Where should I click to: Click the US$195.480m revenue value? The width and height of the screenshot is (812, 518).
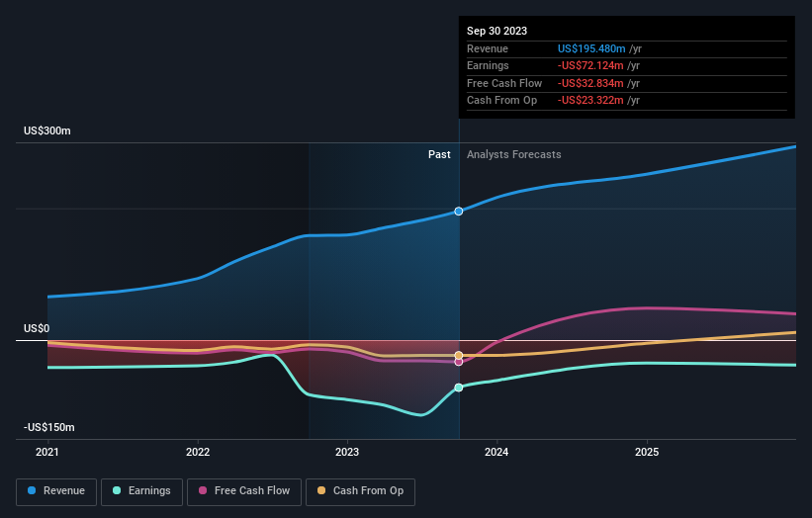(x=591, y=48)
